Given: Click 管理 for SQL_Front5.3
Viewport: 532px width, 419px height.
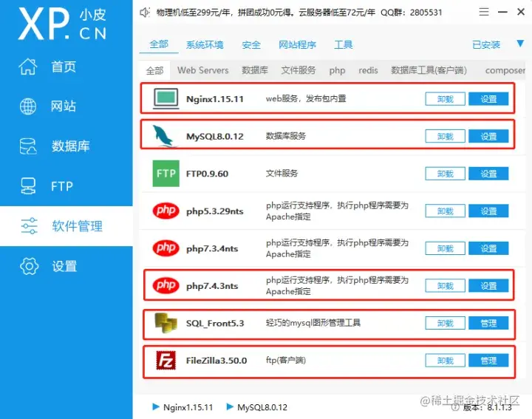Looking at the screenshot, I should point(488,323).
